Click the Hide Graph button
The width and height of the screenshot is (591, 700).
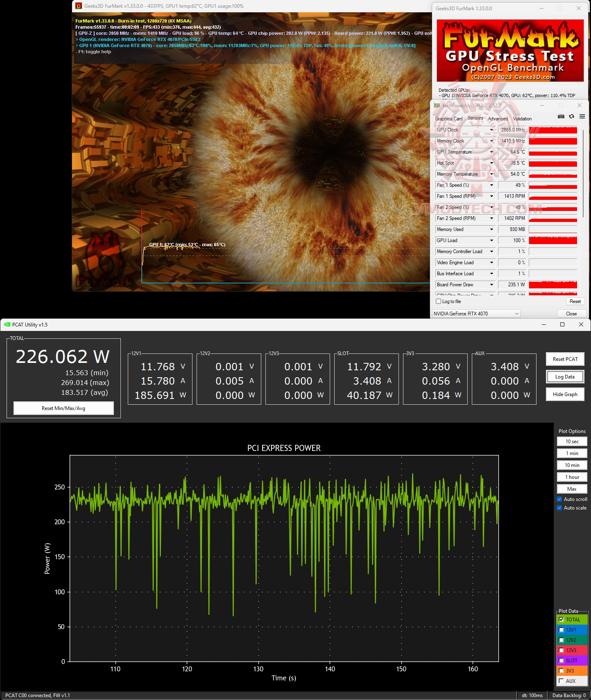tap(565, 394)
